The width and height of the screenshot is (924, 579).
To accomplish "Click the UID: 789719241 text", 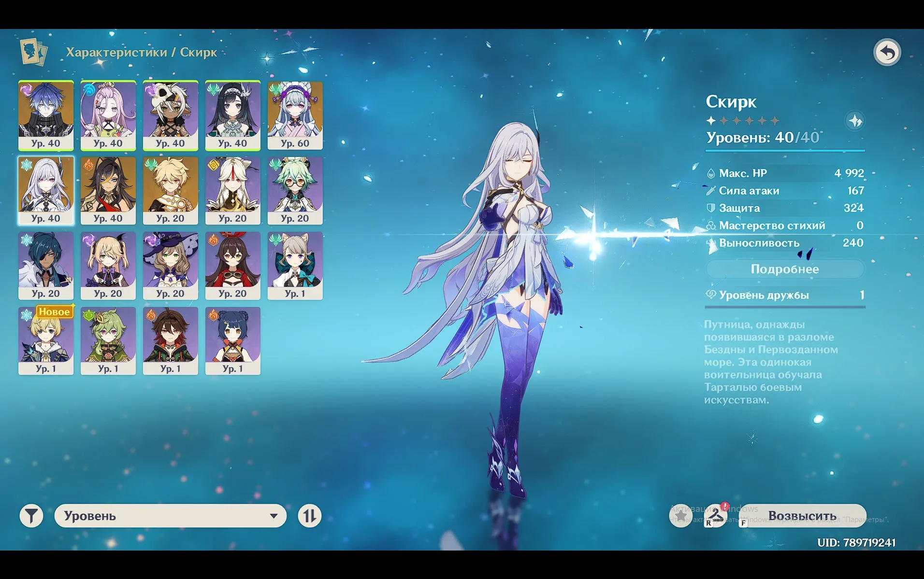I will pyautogui.click(x=856, y=543).
